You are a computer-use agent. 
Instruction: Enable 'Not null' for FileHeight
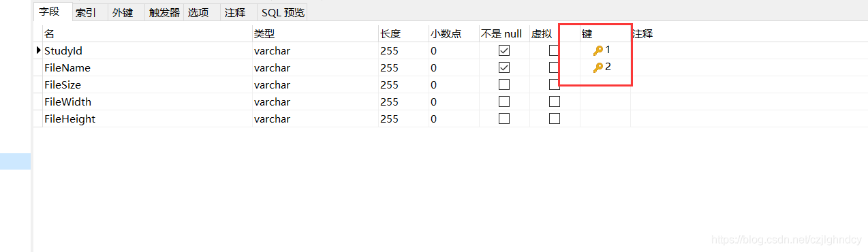(x=504, y=119)
